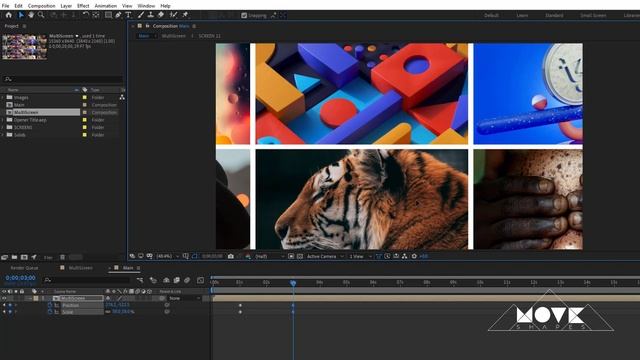Viewport: 640px width, 360px height.
Task: Open the Layer menu
Action: point(66,6)
